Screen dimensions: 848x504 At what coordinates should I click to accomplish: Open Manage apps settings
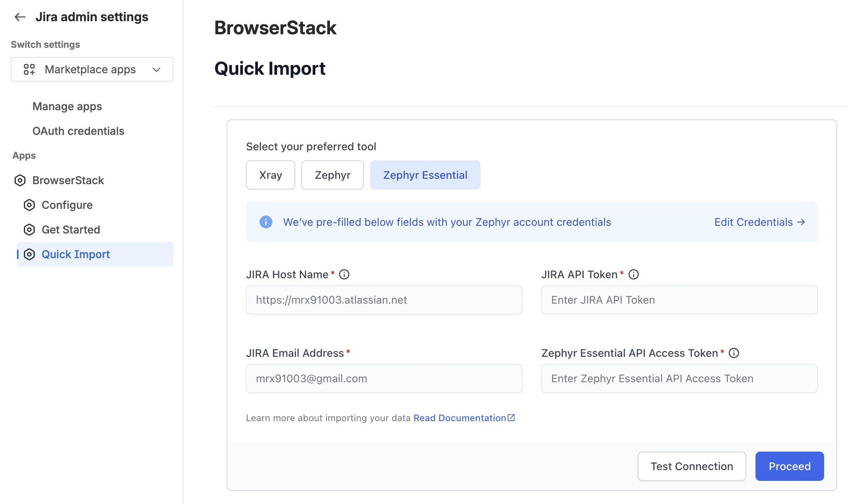pos(67,106)
